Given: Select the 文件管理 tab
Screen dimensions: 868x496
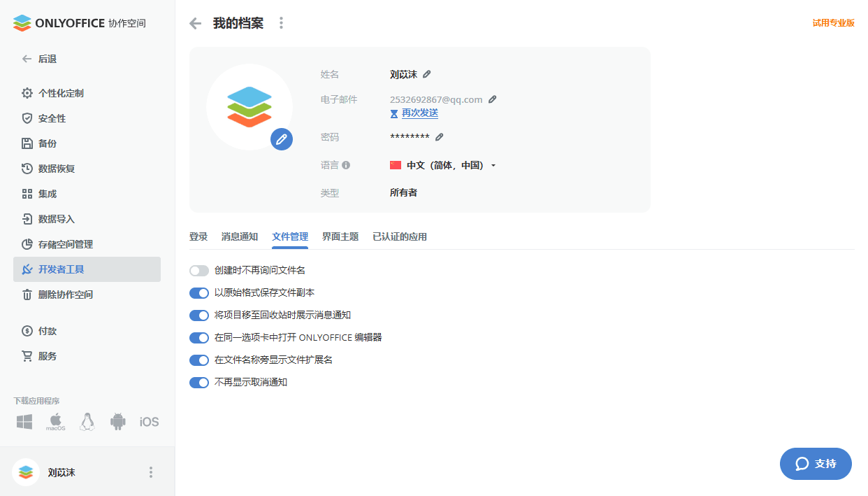Looking at the screenshot, I should point(290,236).
